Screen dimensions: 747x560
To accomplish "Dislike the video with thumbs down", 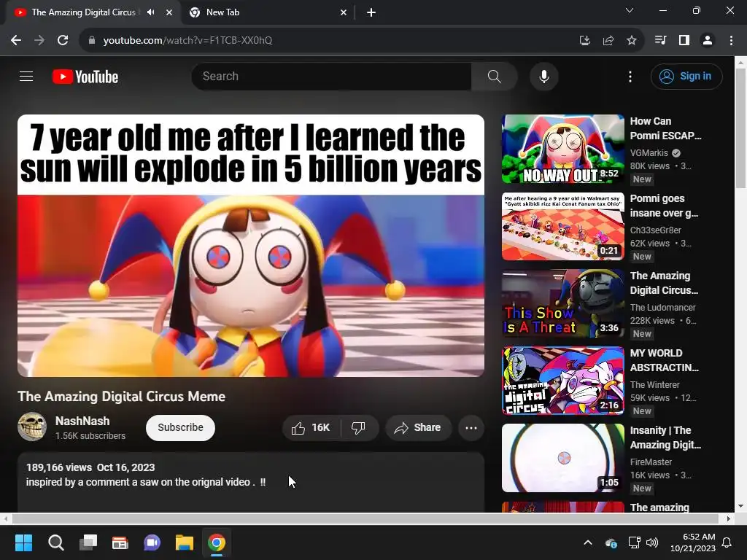I will (x=359, y=427).
